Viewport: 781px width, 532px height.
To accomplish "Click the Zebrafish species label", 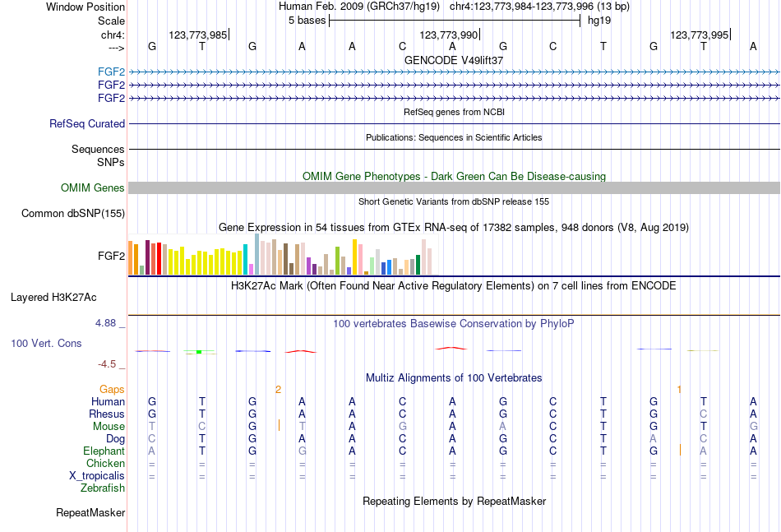I will click(103, 488).
